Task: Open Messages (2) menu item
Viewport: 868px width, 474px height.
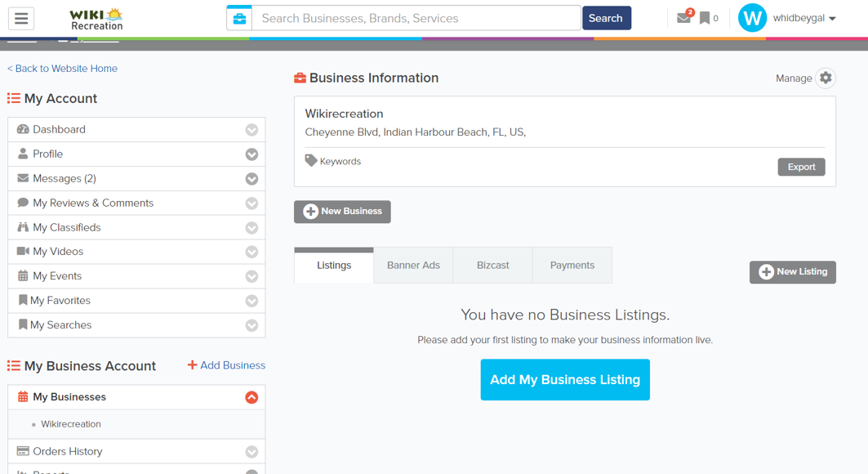Action: point(136,178)
